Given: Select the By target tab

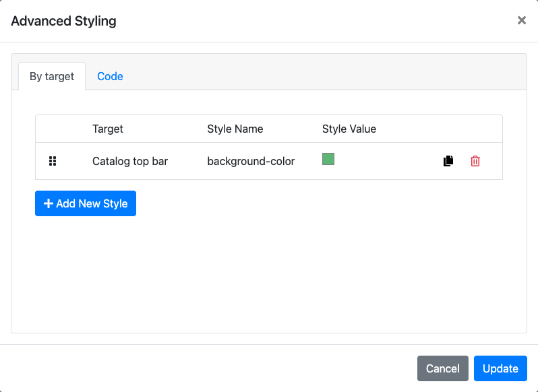Looking at the screenshot, I should tap(52, 76).
